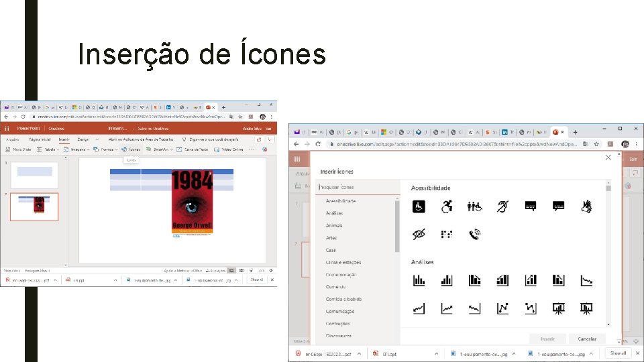Open the pdf download chevron in right window
The image size is (644, 362).
(x=359, y=354)
